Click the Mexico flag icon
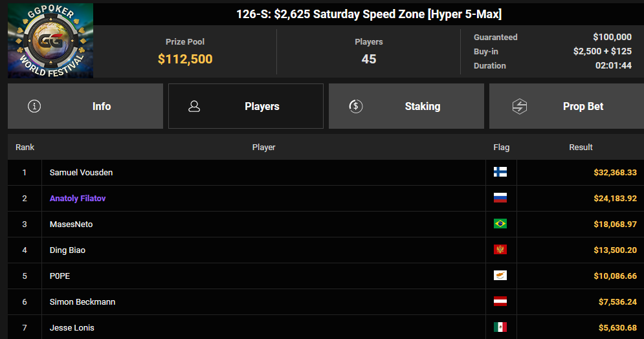 500,327
